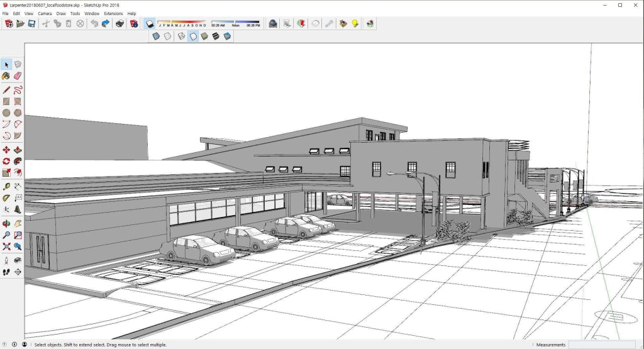Click the Undo arrow button
The height and width of the screenshot is (349, 644).
coord(94,23)
